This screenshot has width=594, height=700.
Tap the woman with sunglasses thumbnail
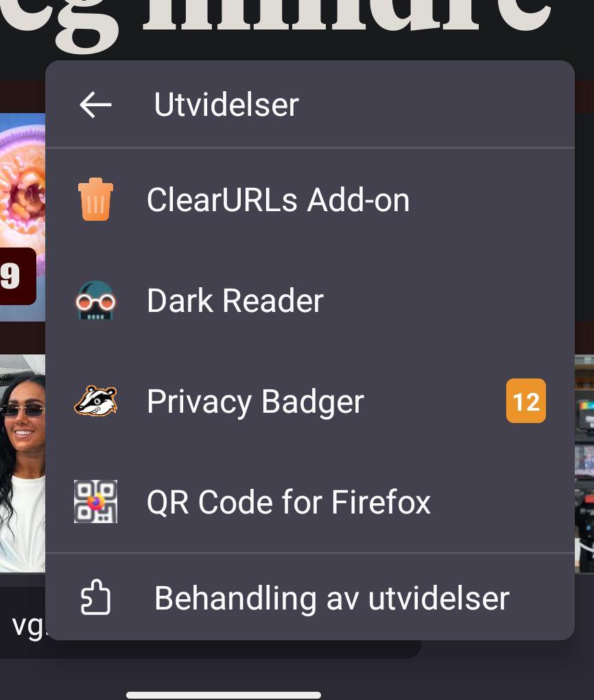pos(23,463)
